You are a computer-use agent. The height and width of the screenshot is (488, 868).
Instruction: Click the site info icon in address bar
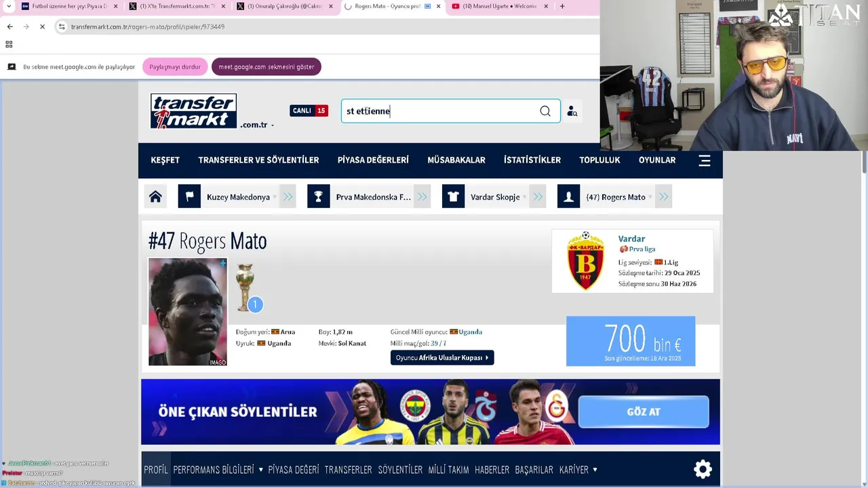pos(62,26)
